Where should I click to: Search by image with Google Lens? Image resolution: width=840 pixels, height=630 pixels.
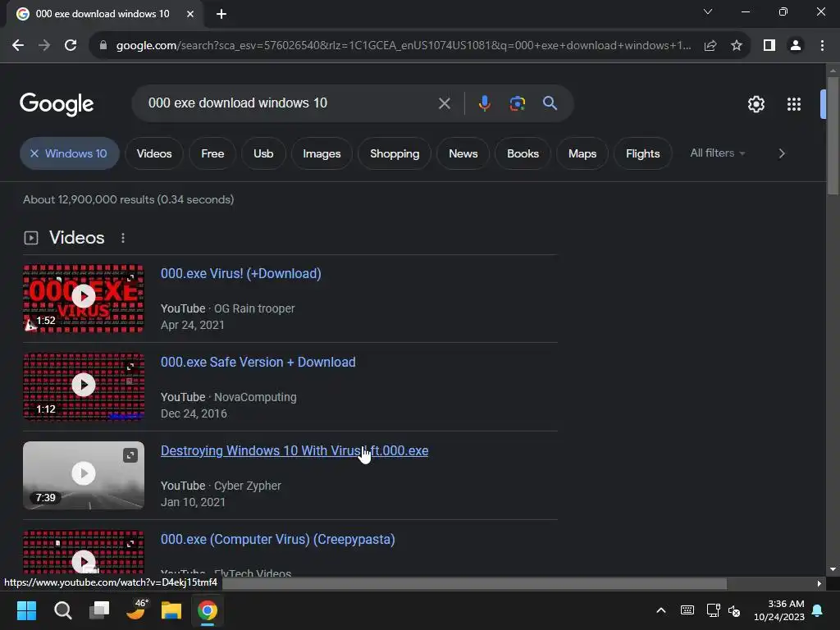pos(517,103)
